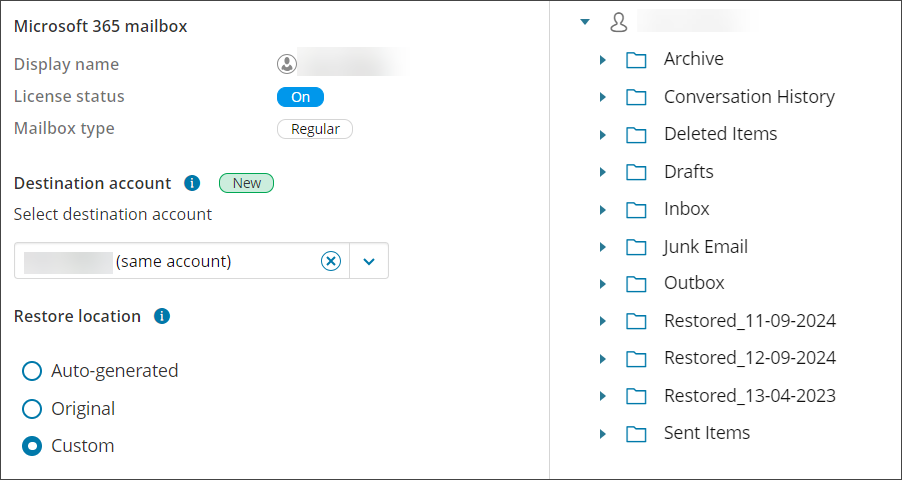
Task: Click the Inbox folder icon
Action: click(x=636, y=209)
